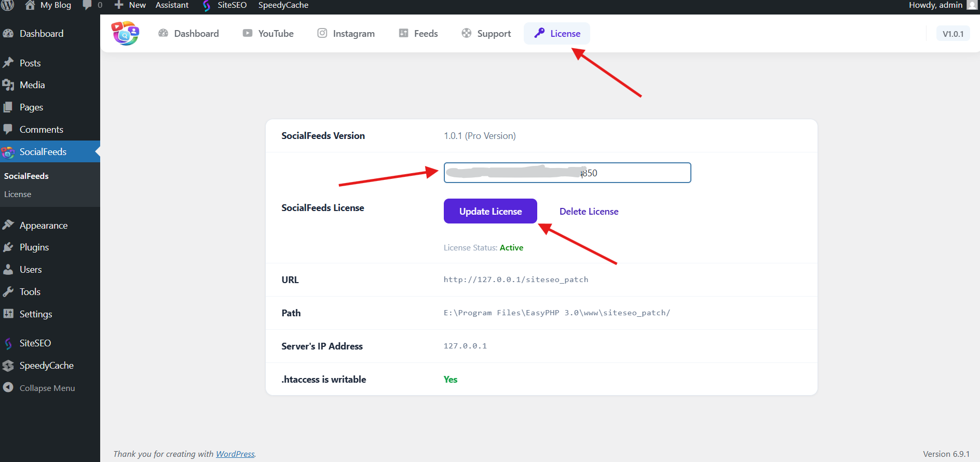
Task: Click the Pages icon in sidebar
Action: tap(8, 107)
